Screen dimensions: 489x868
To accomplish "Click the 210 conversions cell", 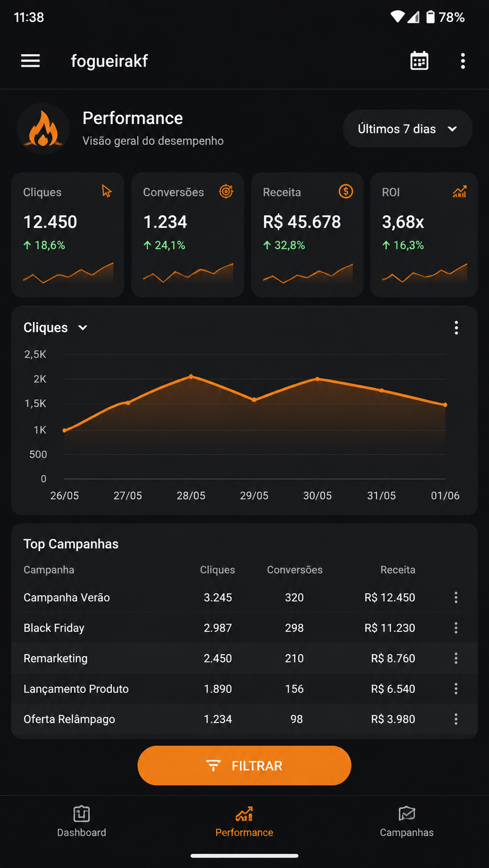I will (294, 658).
